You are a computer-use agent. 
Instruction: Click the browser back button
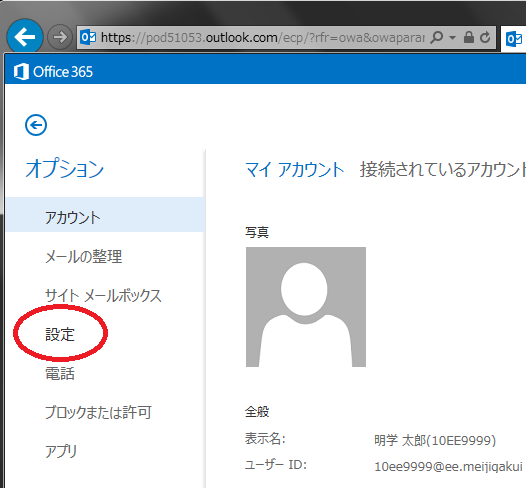pyautogui.click(x=25, y=37)
